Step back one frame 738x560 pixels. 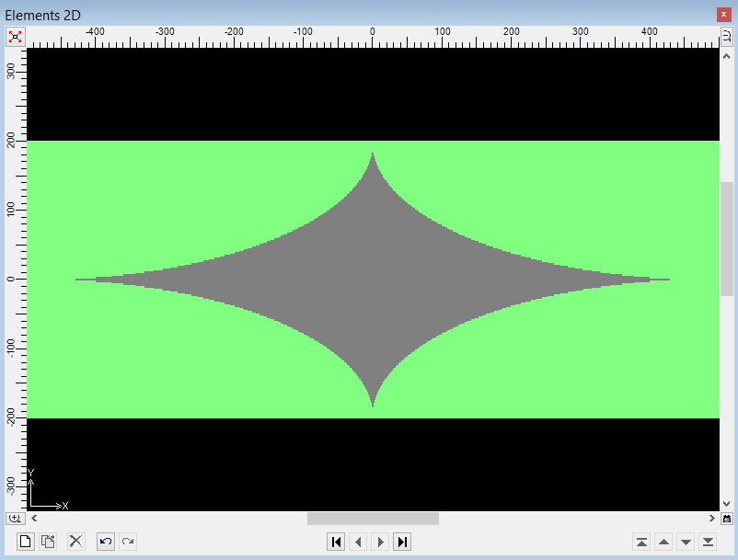tap(359, 542)
